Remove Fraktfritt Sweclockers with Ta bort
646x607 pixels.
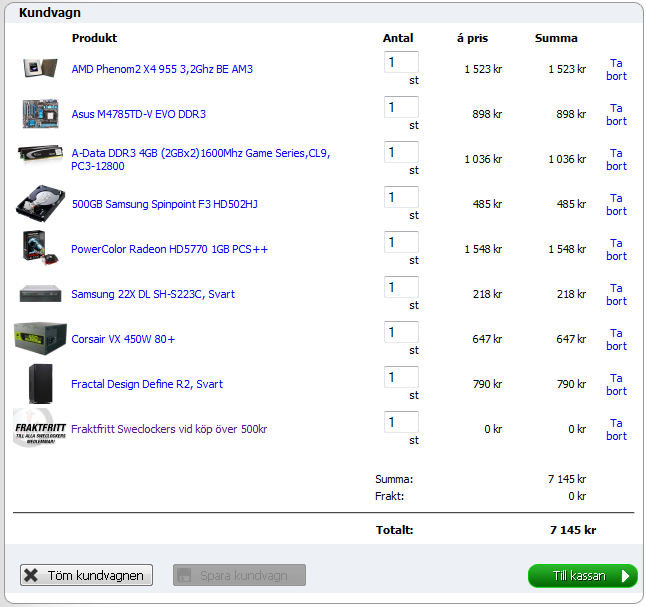[616, 429]
